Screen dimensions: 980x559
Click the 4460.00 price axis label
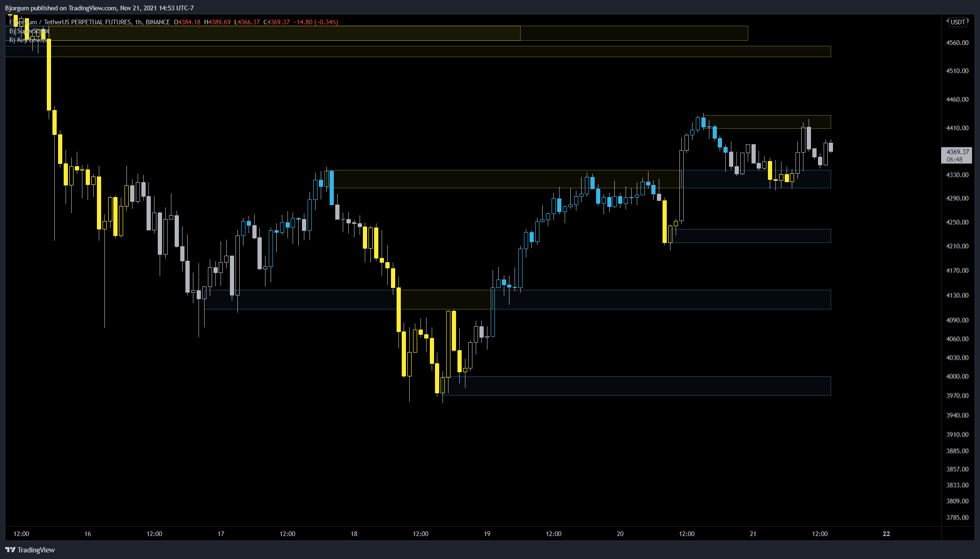[x=957, y=99]
